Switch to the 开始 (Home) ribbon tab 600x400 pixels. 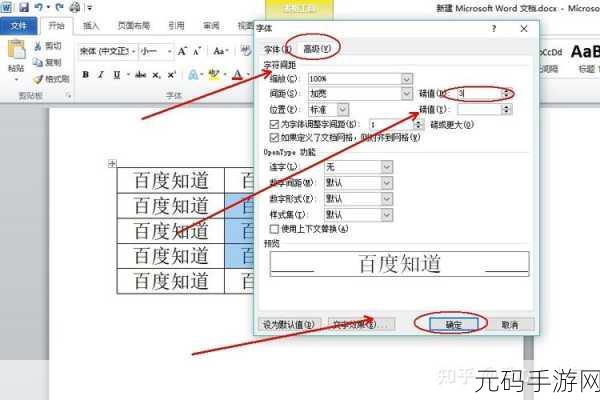[56, 26]
